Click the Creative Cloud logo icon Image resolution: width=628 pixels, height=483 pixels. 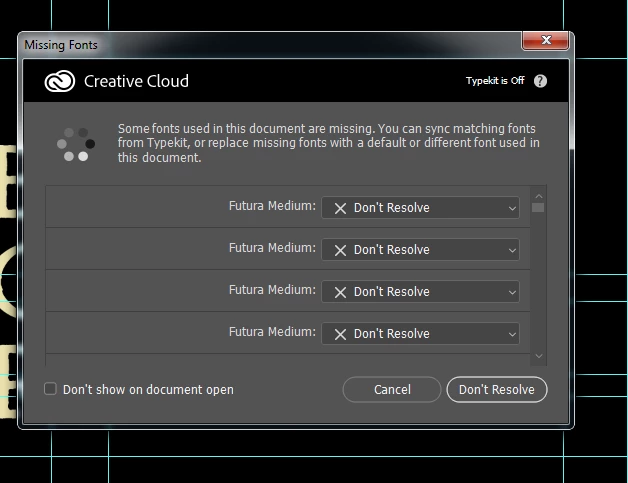coord(60,81)
